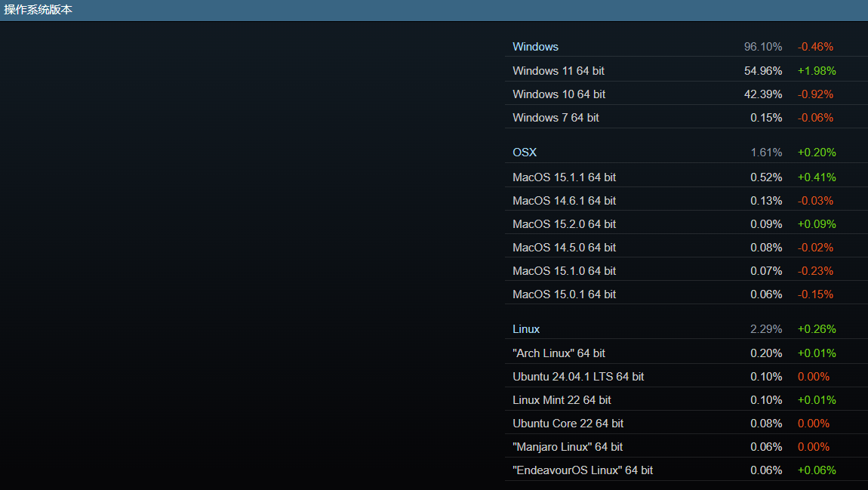
Task: Click the 54.96% share value
Action: (x=763, y=71)
